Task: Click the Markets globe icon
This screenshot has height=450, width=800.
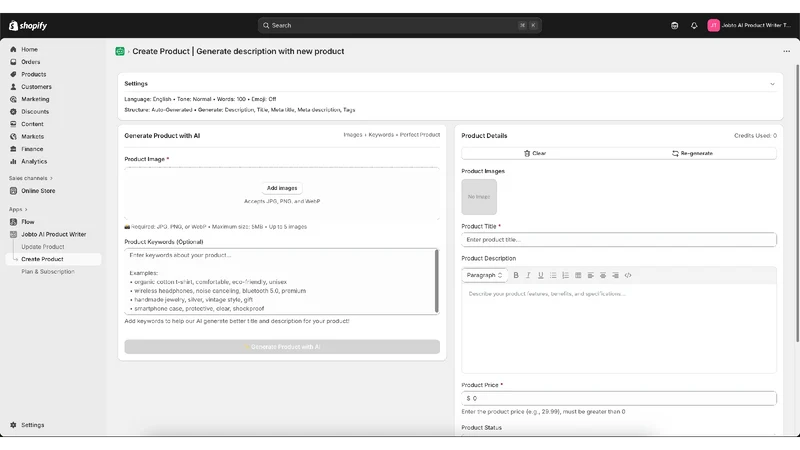Action: (13, 137)
